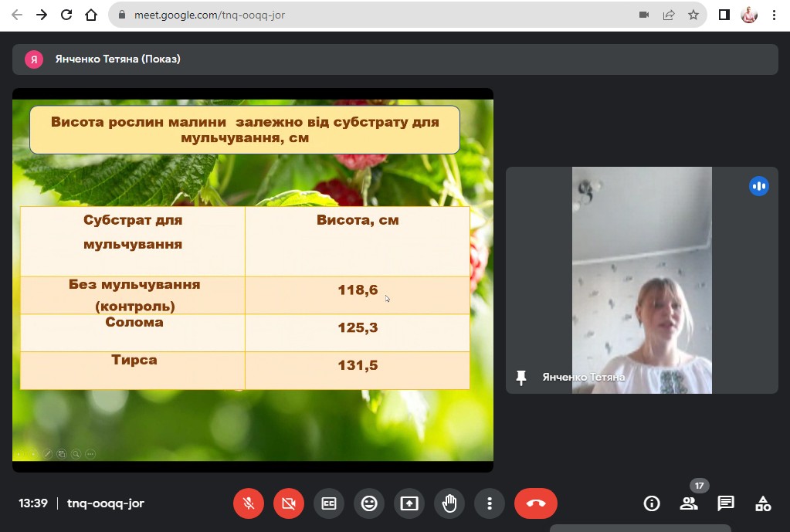Open the Chrome three-dot menu

(x=774, y=15)
